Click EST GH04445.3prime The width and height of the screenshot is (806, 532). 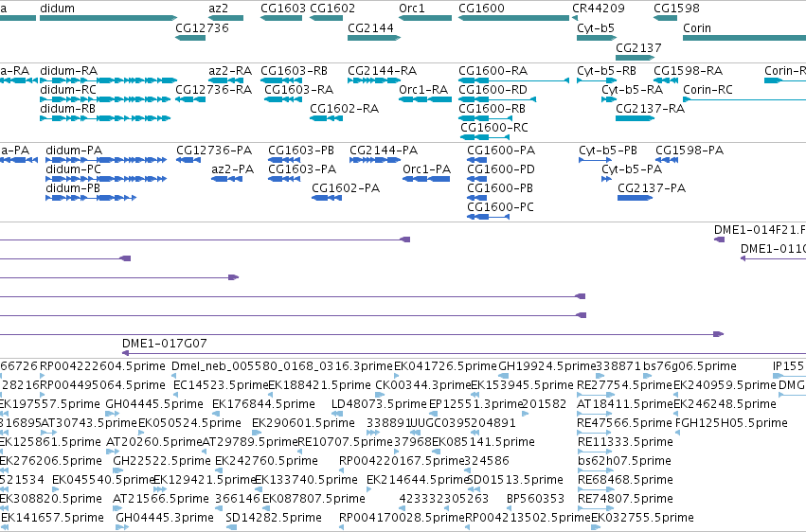(165, 518)
